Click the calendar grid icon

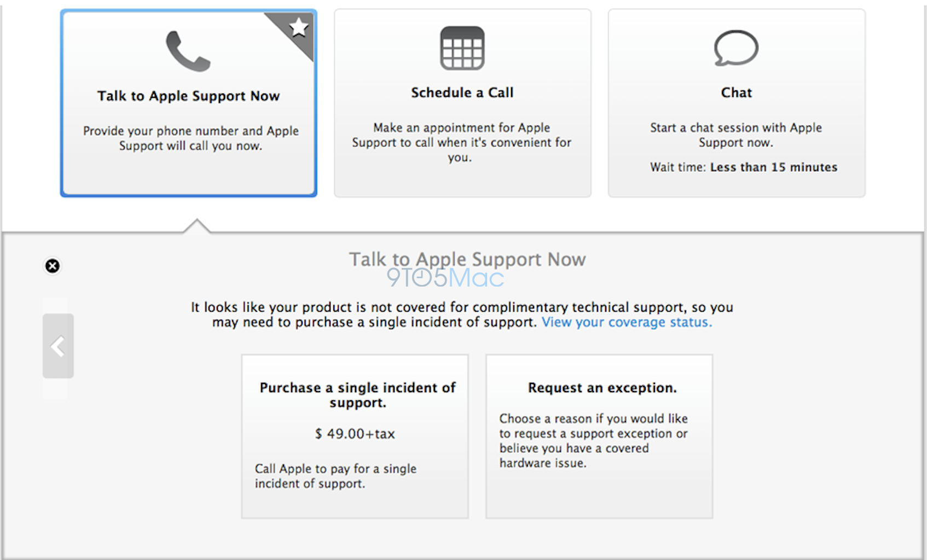click(462, 48)
